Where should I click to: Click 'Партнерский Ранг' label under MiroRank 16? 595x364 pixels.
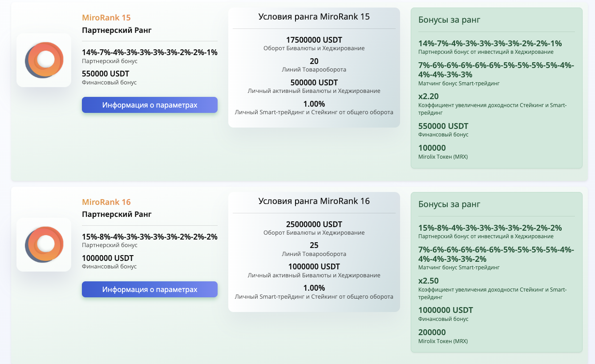click(x=117, y=214)
